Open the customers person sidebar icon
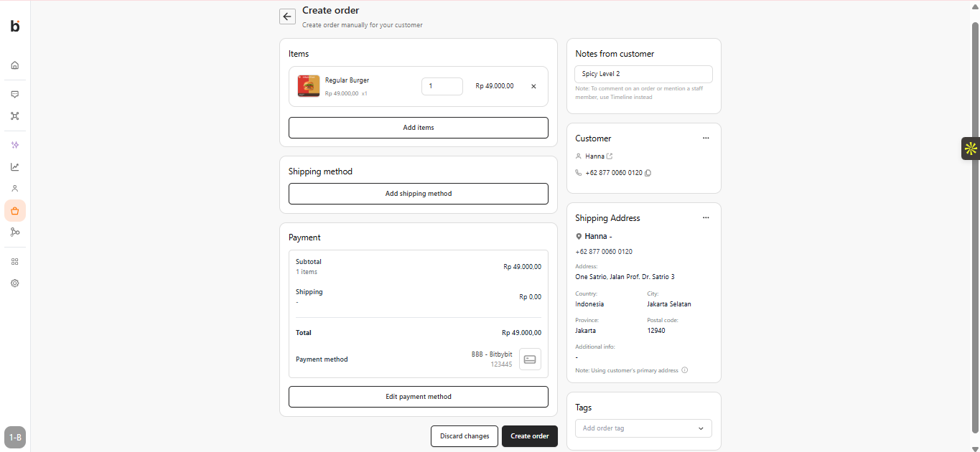The image size is (980, 452). click(14, 189)
